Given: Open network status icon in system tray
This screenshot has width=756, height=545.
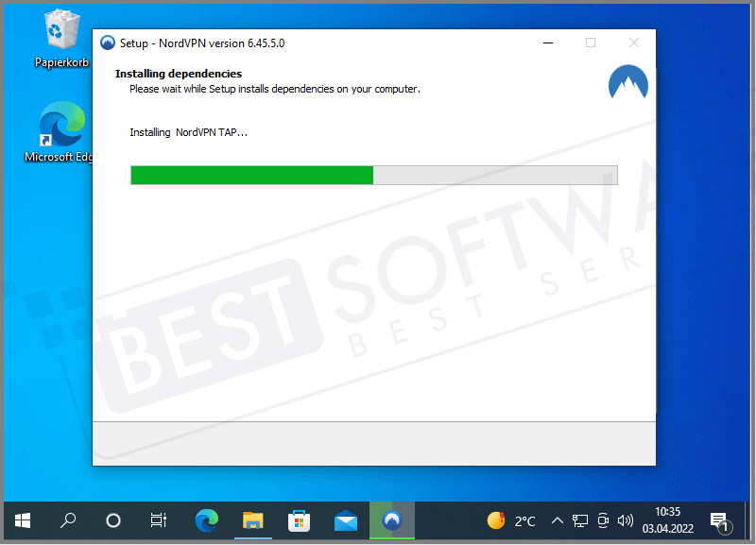Looking at the screenshot, I should click(x=580, y=520).
